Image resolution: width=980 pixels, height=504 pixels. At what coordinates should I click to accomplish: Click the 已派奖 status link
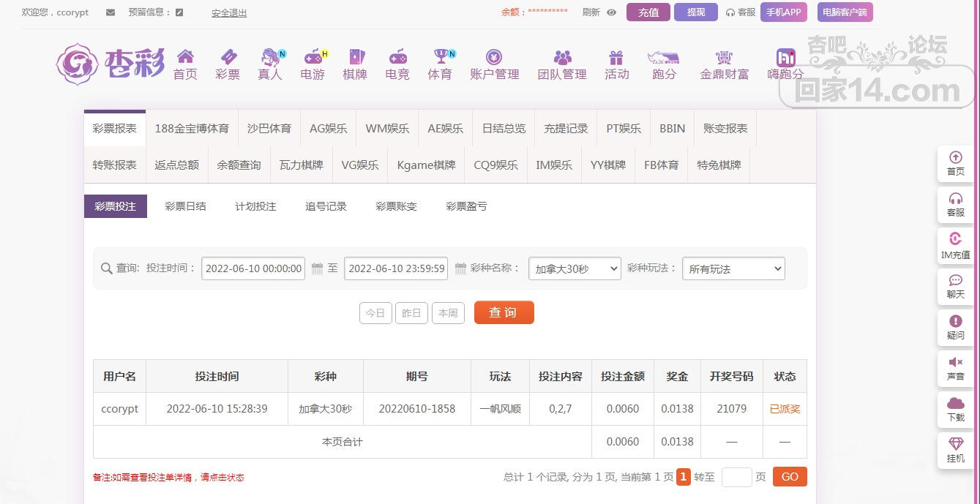(785, 409)
